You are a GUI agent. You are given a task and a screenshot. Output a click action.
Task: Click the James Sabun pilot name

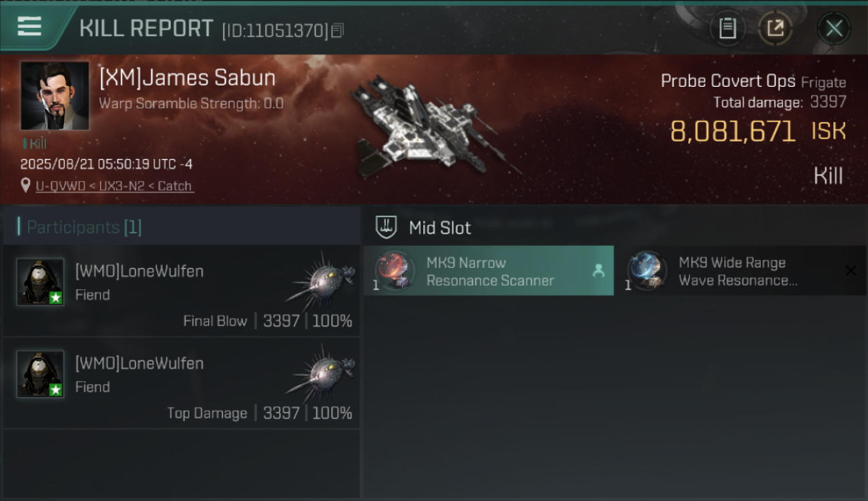187,77
